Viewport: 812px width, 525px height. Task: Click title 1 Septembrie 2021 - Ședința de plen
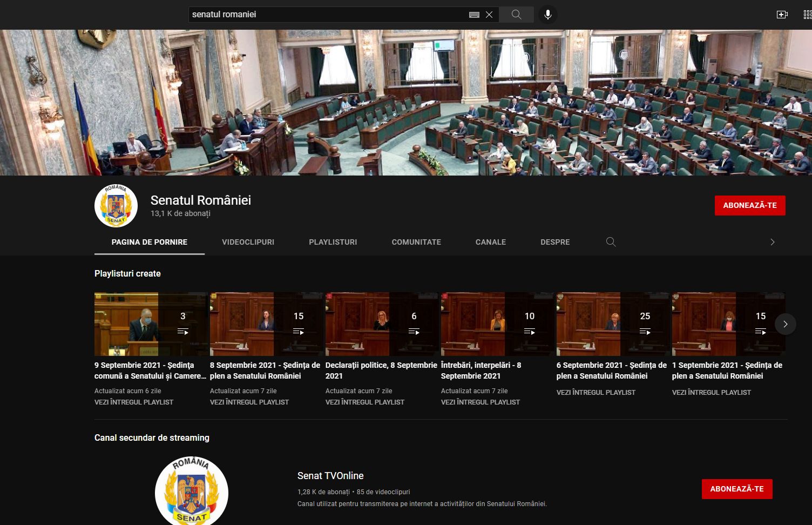tap(727, 371)
